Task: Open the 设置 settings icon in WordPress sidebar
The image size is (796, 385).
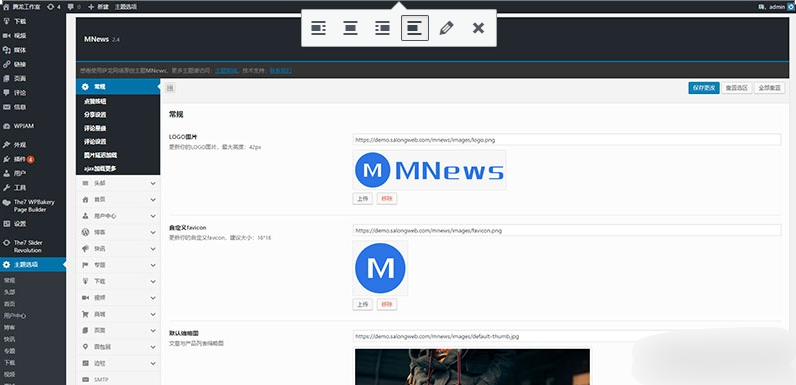Action: (7, 223)
